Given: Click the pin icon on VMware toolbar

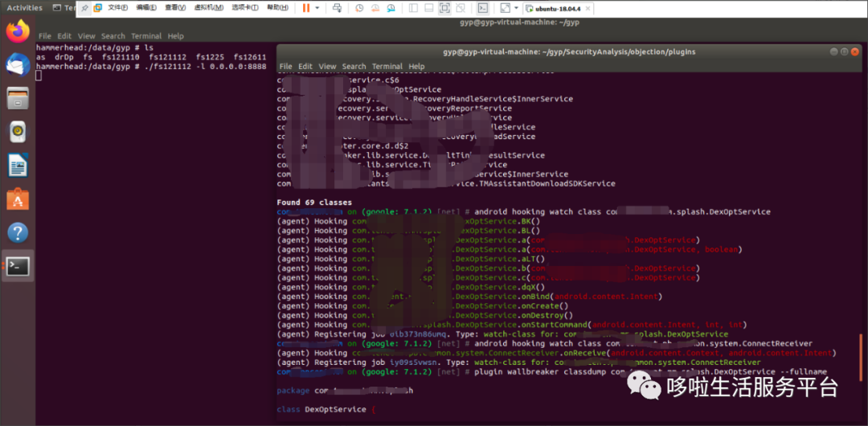Looking at the screenshot, I should [x=84, y=8].
